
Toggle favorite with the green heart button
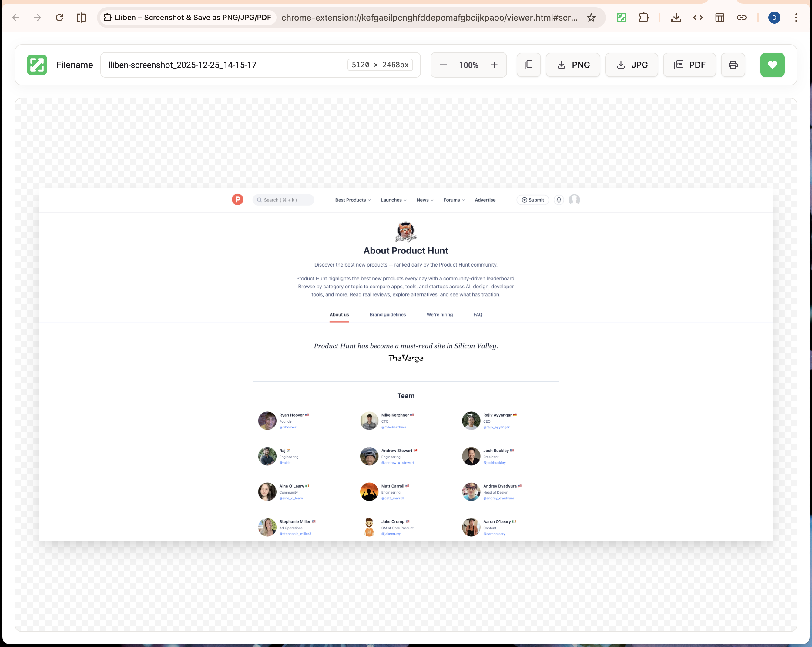pos(773,65)
